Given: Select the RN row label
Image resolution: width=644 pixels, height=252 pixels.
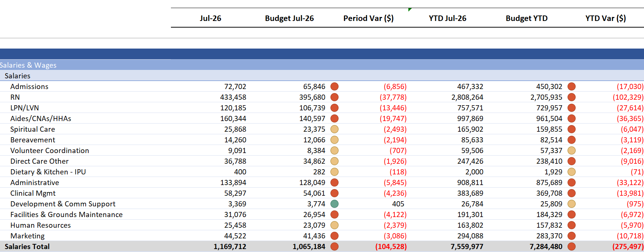Looking at the screenshot, I should click(15, 97).
